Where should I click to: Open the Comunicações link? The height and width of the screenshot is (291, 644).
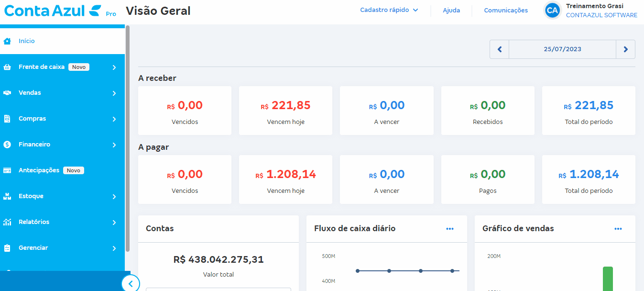[506, 10]
